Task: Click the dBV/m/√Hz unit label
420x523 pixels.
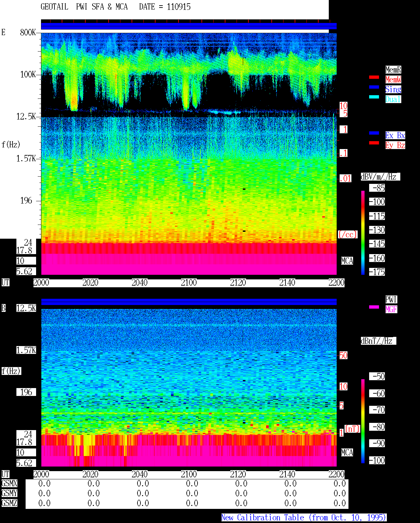Action: [380, 177]
